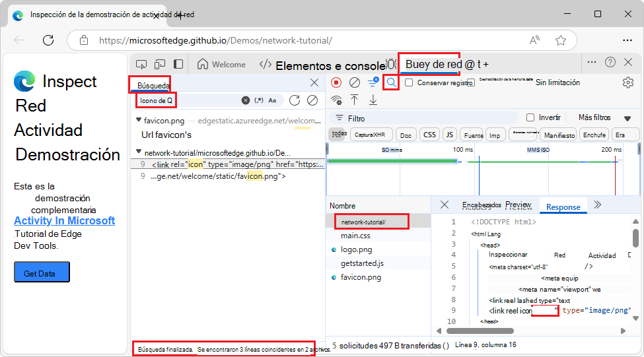
Task: Click vertical scrollbar of response pane
Action: click(636, 238)
